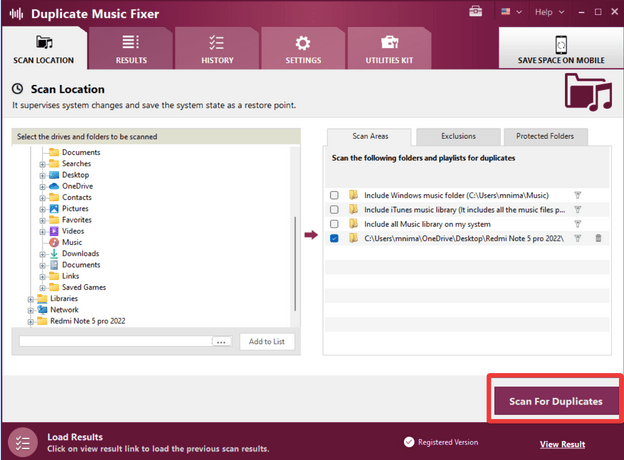Enable Include all Music library checkbox

334,224
